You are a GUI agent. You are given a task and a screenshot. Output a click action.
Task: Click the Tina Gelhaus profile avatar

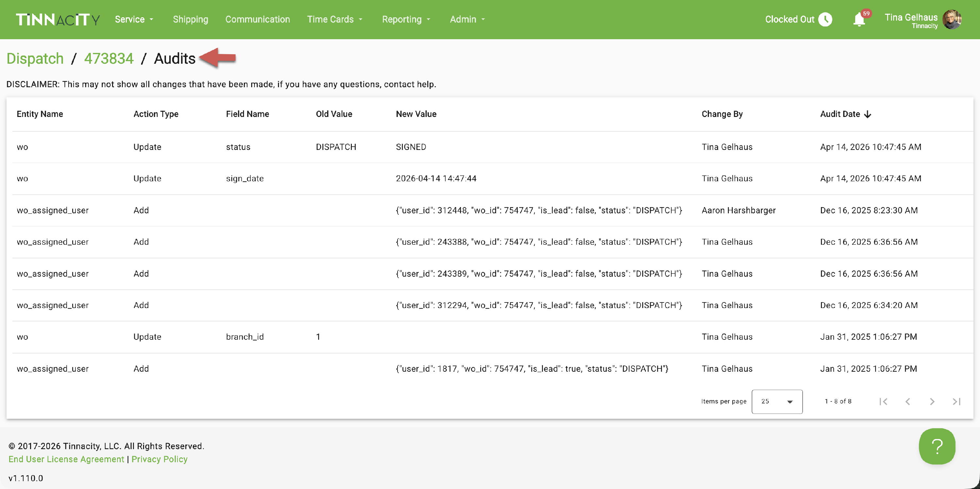pos(952,19)
